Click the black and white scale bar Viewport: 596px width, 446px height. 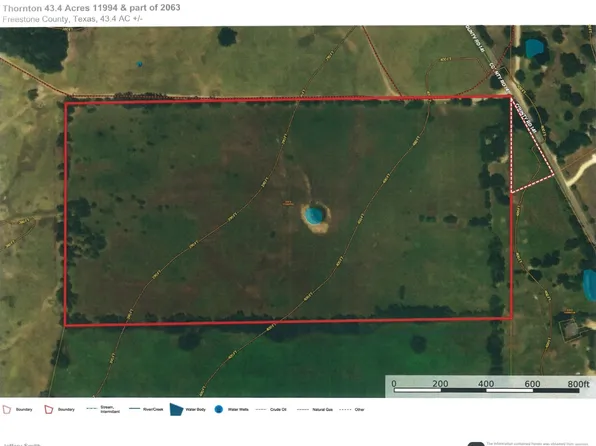(x=487, y=390)
